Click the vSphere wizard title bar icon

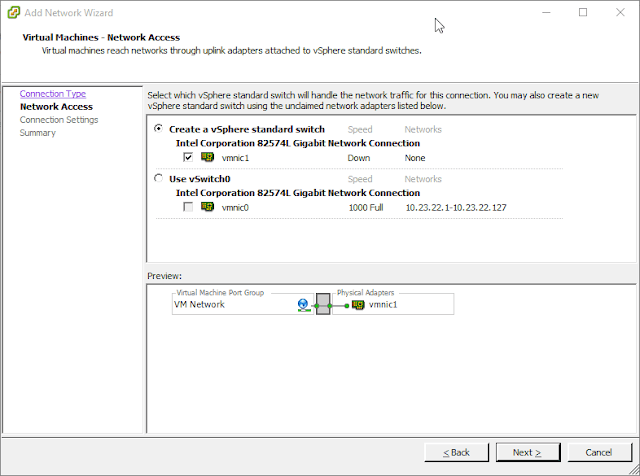point(13,13)
